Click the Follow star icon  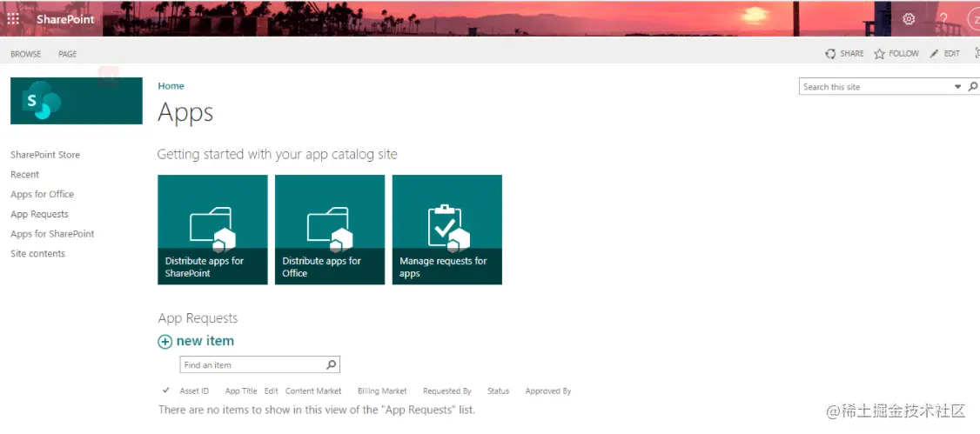[879, 54]
